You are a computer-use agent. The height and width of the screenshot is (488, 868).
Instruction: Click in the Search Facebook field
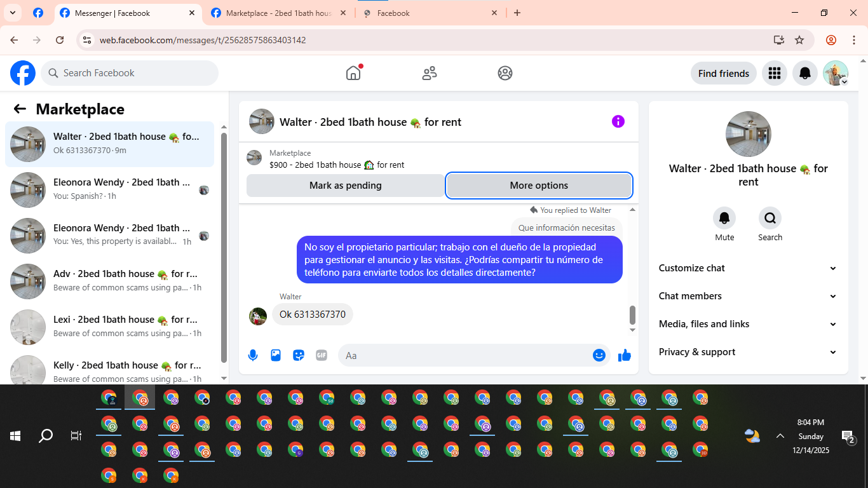pos(130,73)
